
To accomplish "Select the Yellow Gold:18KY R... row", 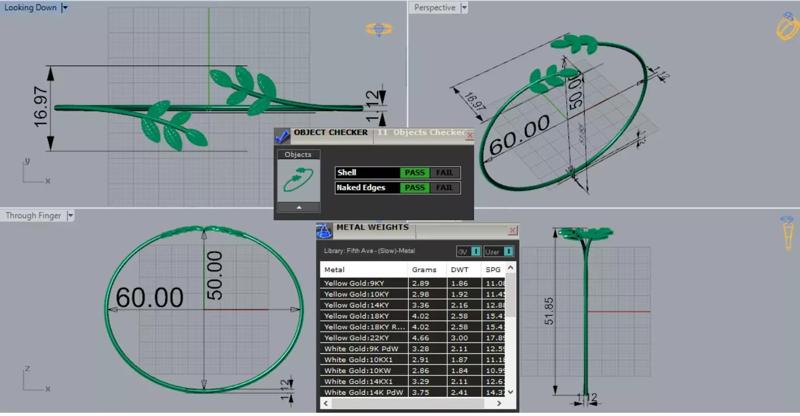I will pyautogui.click(x=413, y=327).
